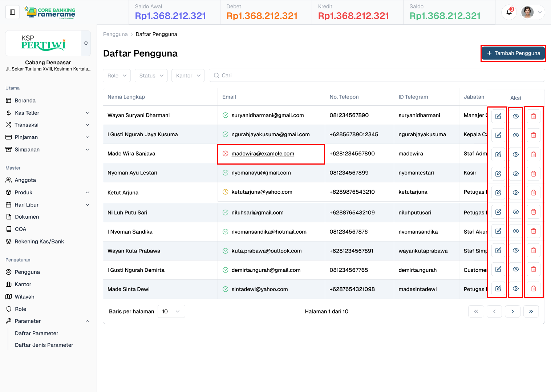Edit the user Wayan Suryani Dharmani
Screen dimensions: 551x392
coord(498,116)
